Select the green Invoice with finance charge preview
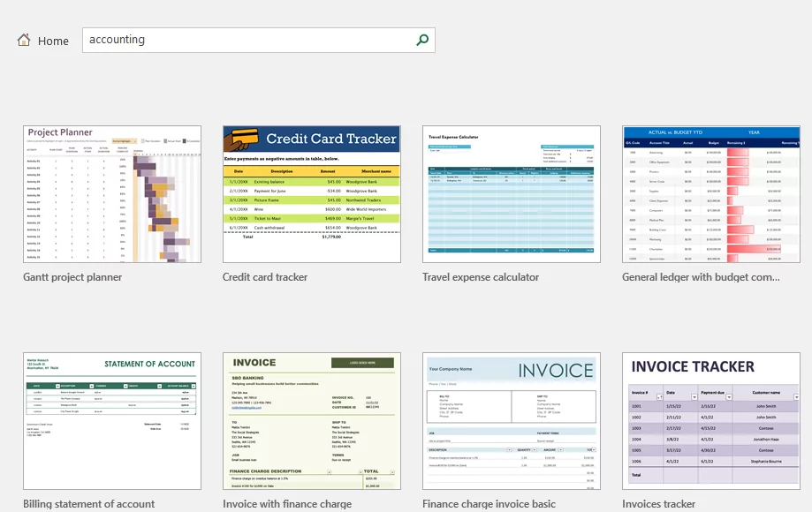The height and width of the screenshot is (512, 812). pos(312,421)
